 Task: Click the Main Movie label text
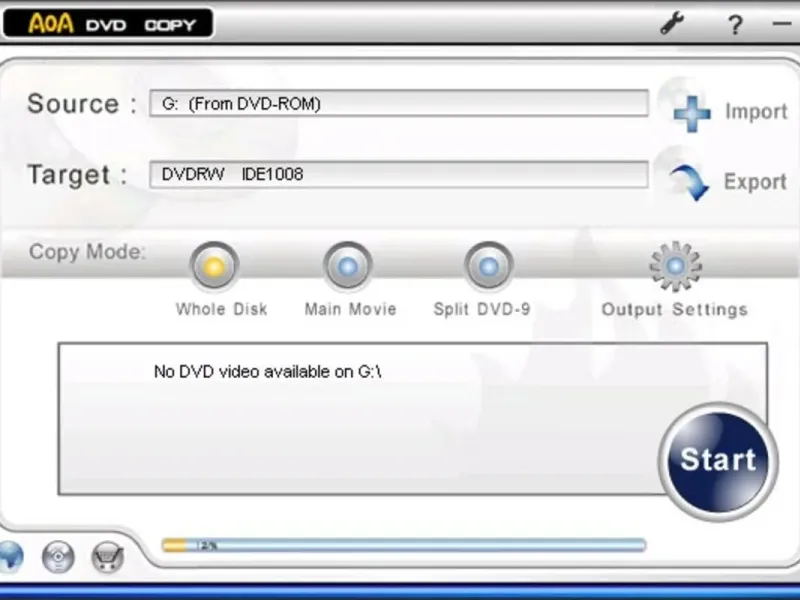pos(351,309)
